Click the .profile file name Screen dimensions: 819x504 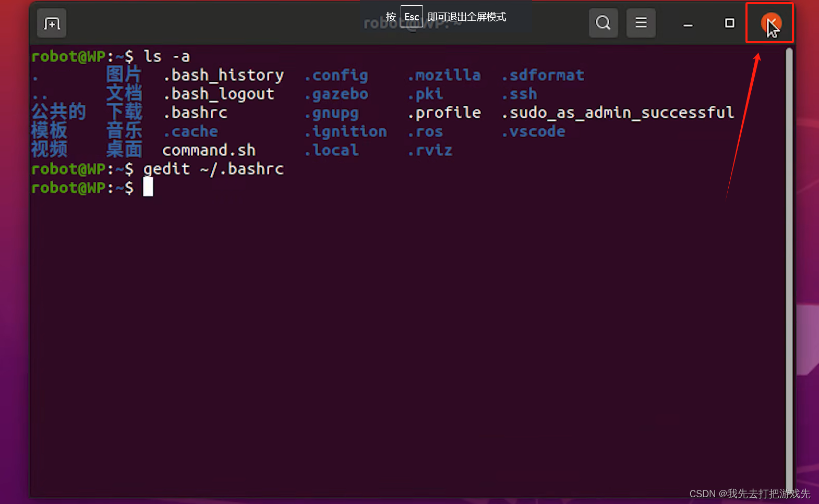(444, 113)
